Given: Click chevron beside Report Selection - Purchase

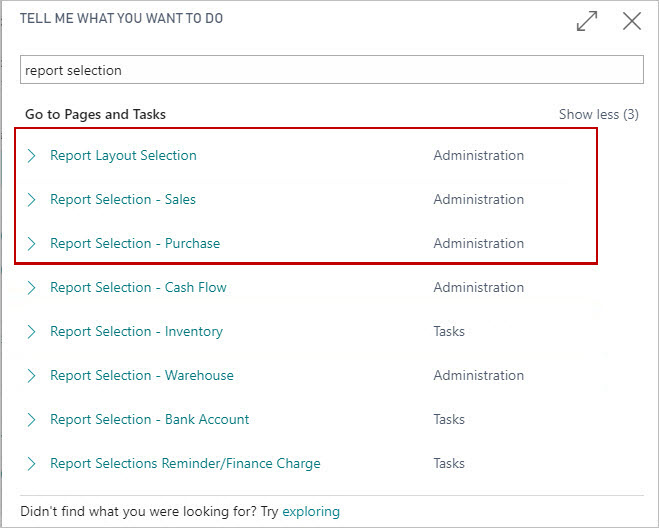Looking at the screenshot, I should tap(32, 243).
